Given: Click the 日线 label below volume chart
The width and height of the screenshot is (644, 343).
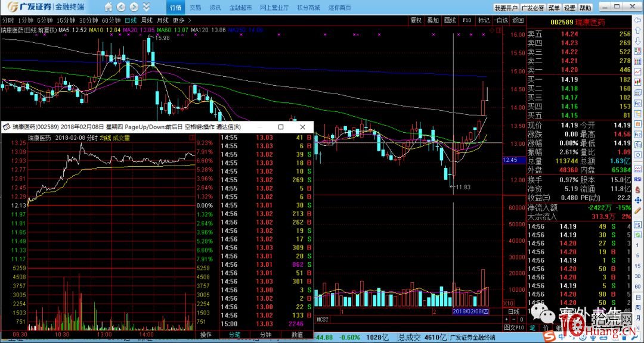Looking at the screenshot, I should coord(513,311).
